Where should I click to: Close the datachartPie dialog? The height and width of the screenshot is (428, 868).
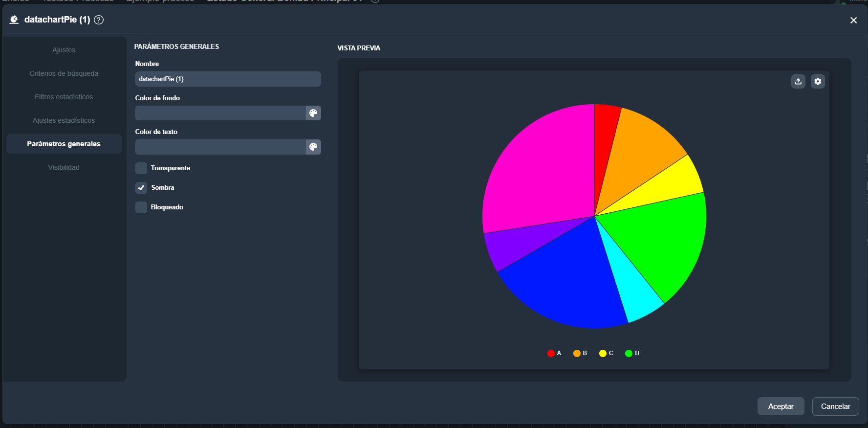pyautogui.click(x=853, y=20)
